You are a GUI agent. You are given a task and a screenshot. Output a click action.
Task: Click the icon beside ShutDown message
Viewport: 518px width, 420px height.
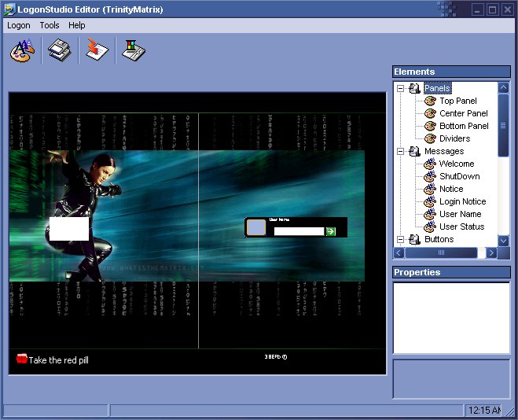tap(430, 176)
